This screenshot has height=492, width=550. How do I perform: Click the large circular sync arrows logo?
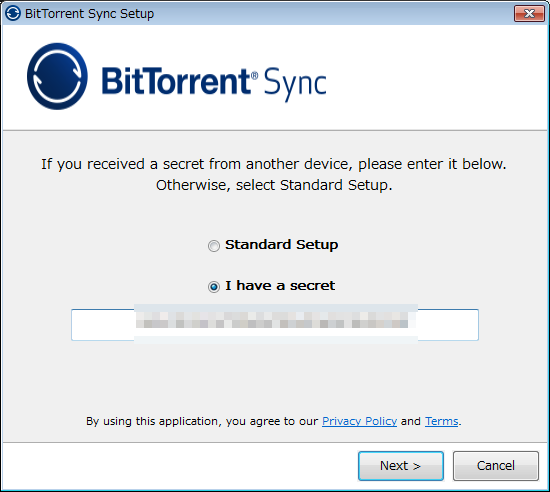[x=57, y=76]
